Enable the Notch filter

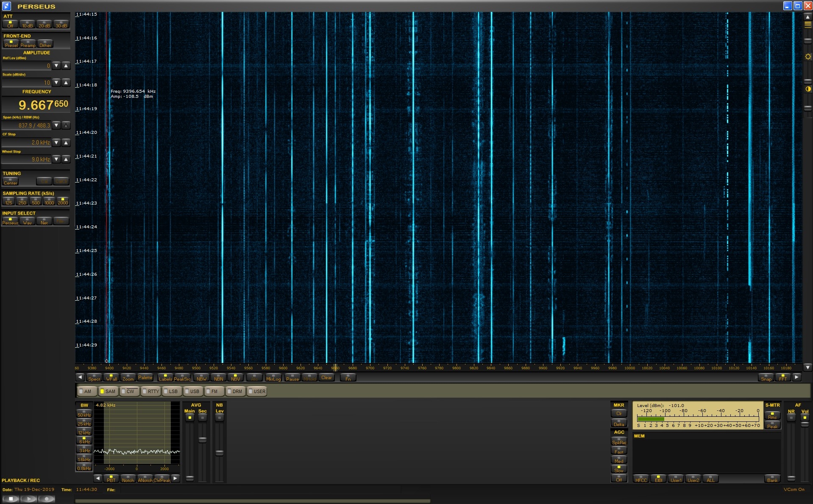pyautogui.click(x=128, y=479)
